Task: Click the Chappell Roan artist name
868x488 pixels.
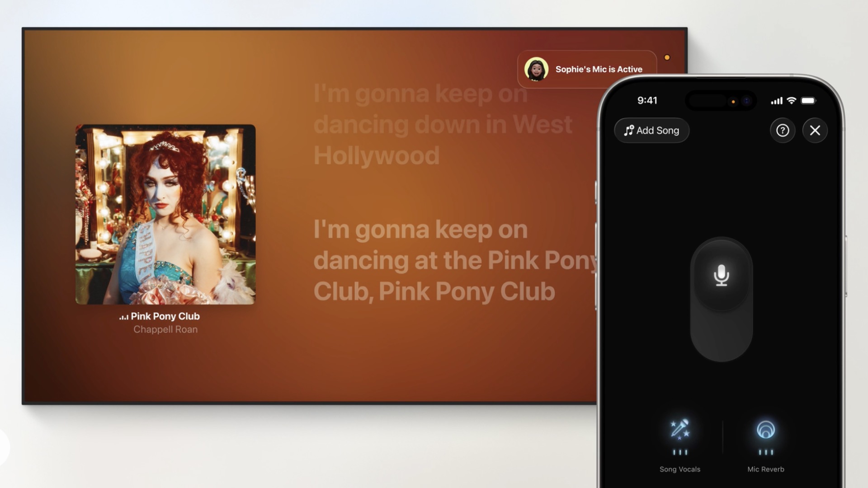Action: click(165, 329)
